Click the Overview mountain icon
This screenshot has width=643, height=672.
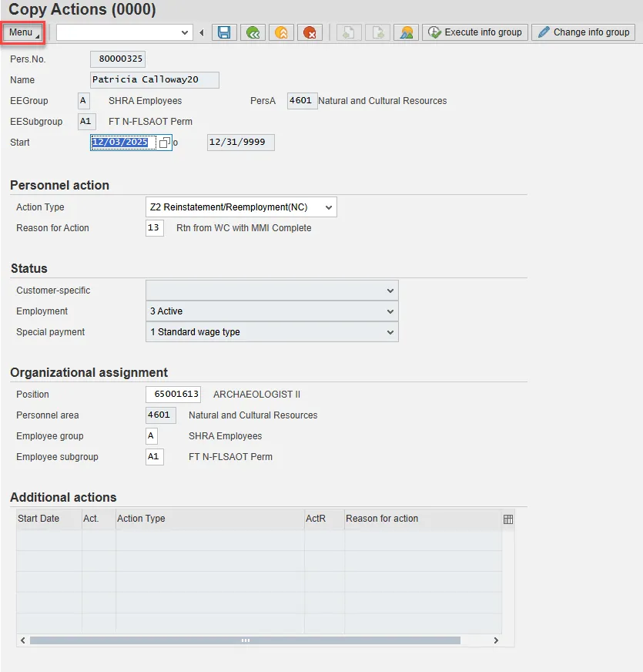406,32
